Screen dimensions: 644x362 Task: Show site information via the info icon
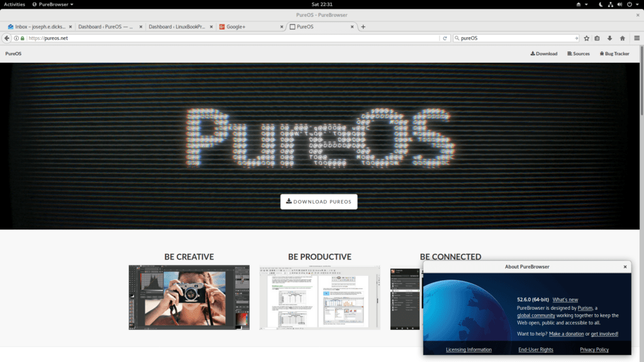pyautogui.click(x=16, y=38)
